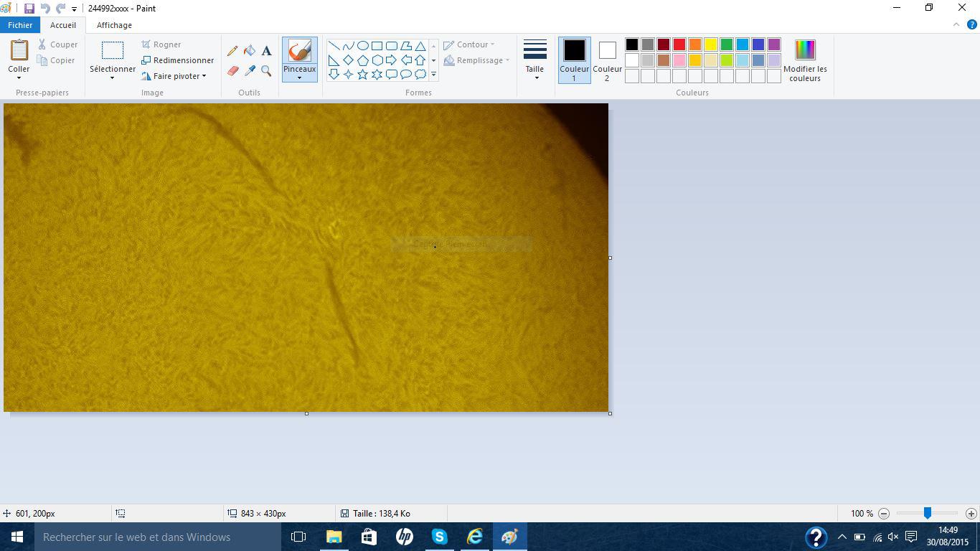Viewport: 980px width, 551px height.
Task: Click the rectangular selection icon above Sélectionner
Action: 113,50
